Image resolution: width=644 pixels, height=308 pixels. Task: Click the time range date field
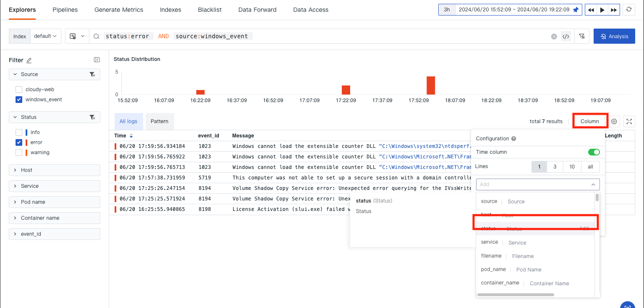[514, 10]
